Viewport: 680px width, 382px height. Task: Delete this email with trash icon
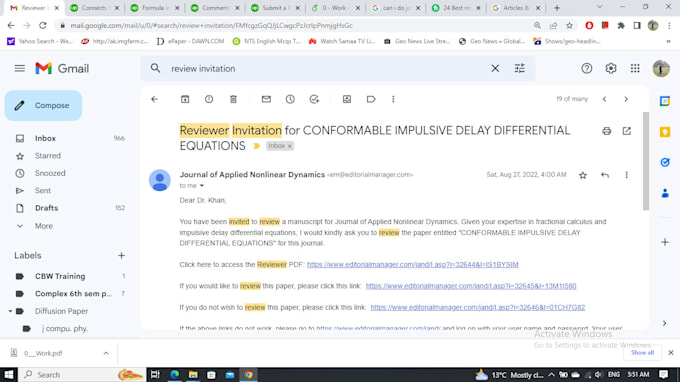(x=233, y=99)
